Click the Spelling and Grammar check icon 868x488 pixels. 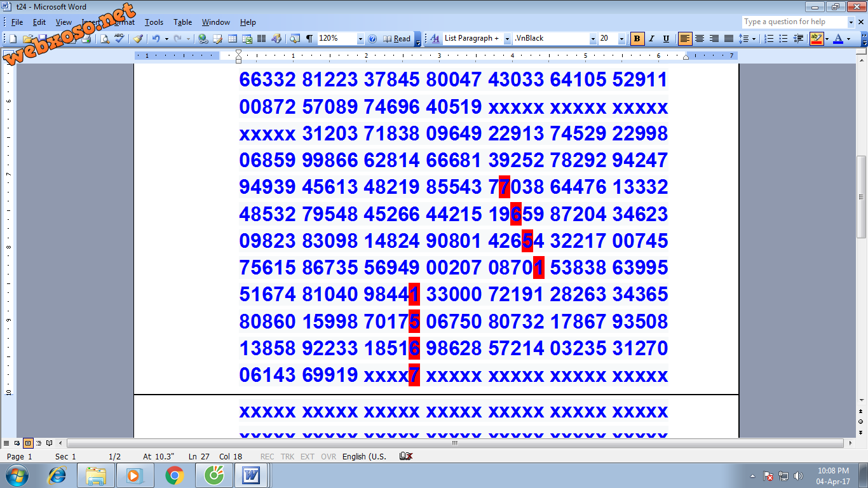click(119, 39)
